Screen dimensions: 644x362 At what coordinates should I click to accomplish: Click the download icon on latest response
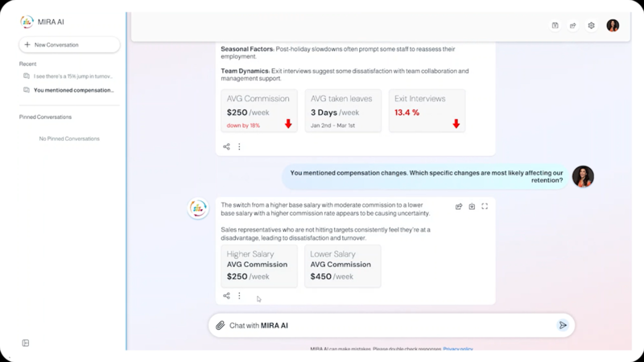[472, 207]
